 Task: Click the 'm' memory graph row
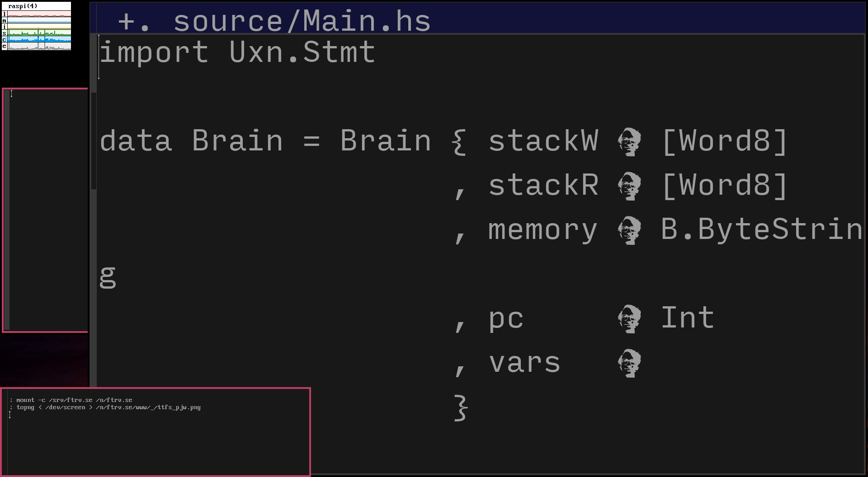[39, 20]
